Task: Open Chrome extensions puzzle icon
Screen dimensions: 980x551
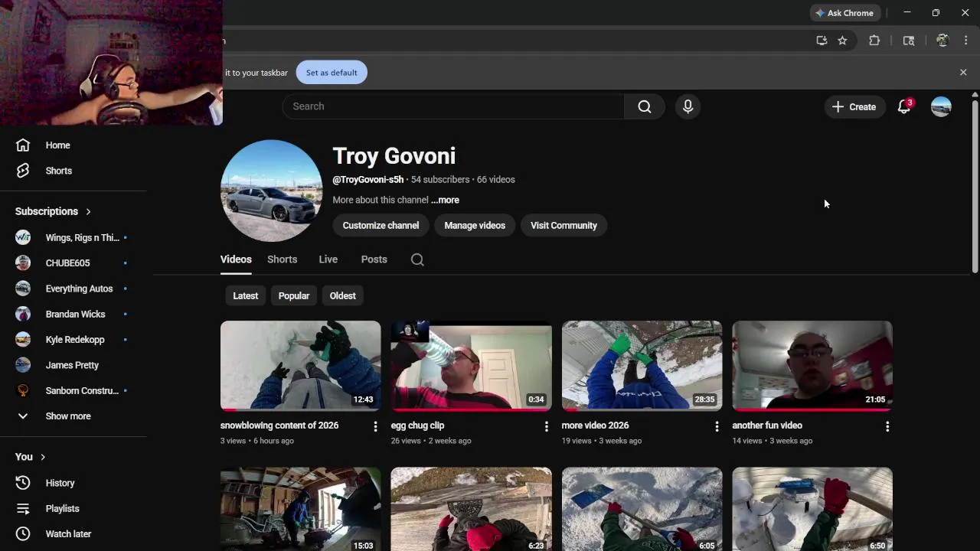Action: 874,41
